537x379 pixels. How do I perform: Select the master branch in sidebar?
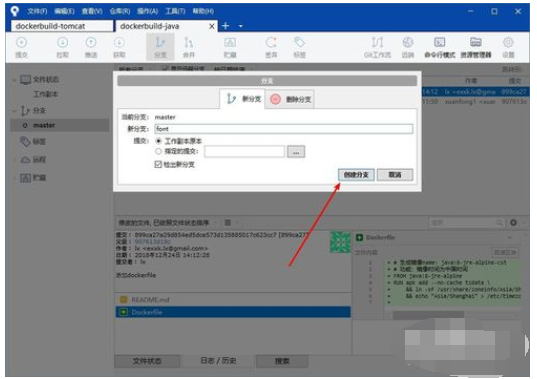60,125
